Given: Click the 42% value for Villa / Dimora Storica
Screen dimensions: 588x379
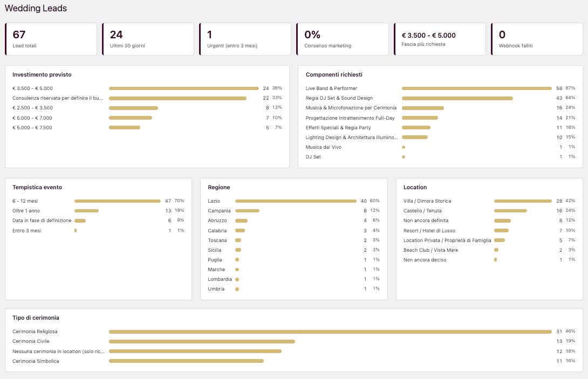Looking at the screenshot, I should click(x=570, y=201).
